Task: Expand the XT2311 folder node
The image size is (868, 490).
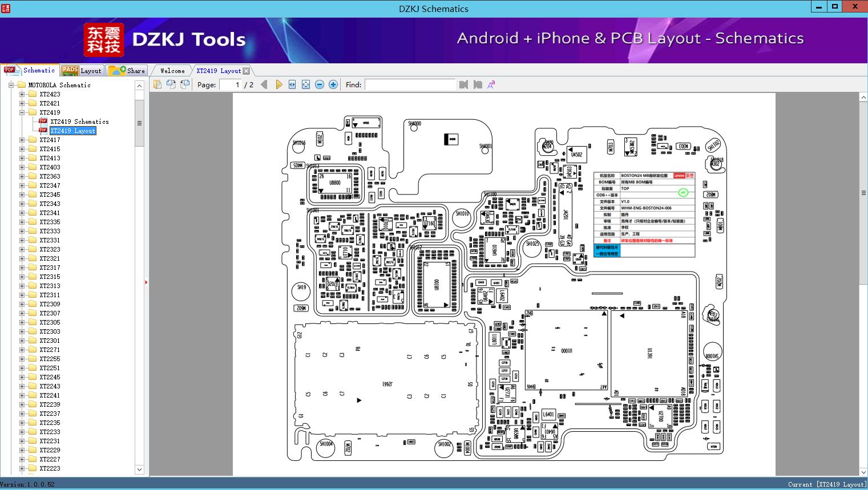Action: 22,295
